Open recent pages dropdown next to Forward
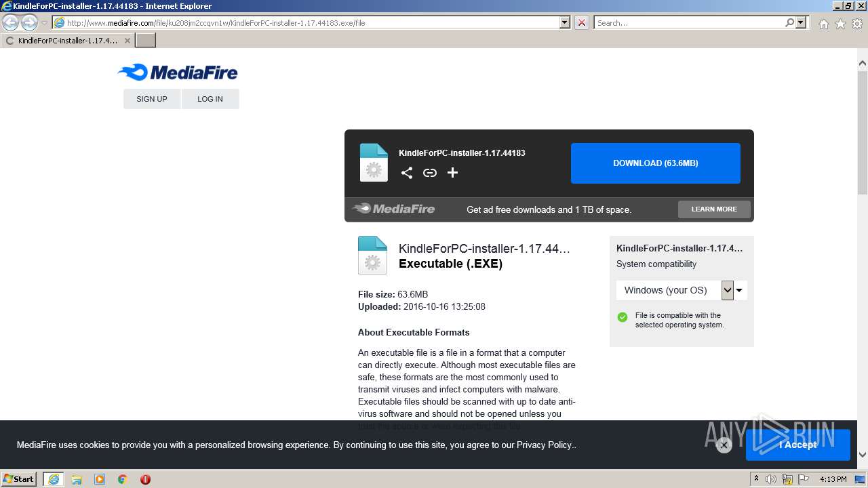This screenshot has width=868, height=488. (45, 23)
